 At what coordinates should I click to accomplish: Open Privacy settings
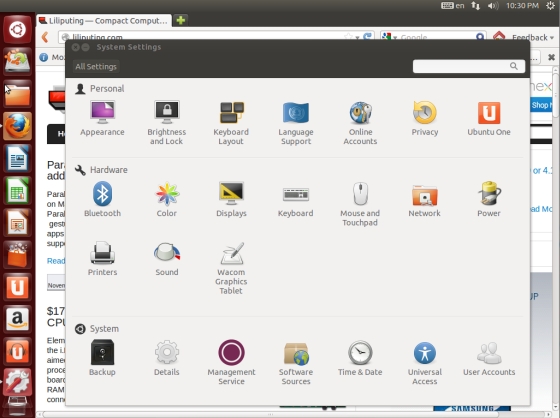click(425, 119)
